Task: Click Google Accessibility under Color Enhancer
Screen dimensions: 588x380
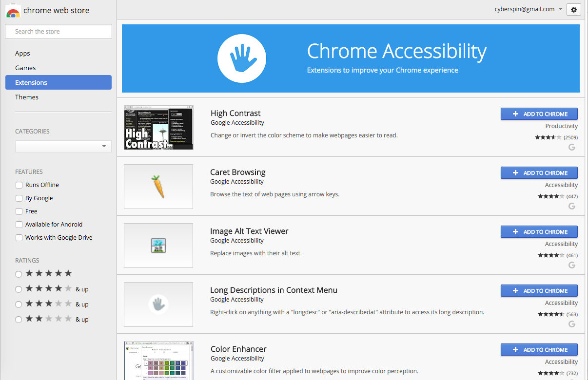Action: click(x=237, y=359)
